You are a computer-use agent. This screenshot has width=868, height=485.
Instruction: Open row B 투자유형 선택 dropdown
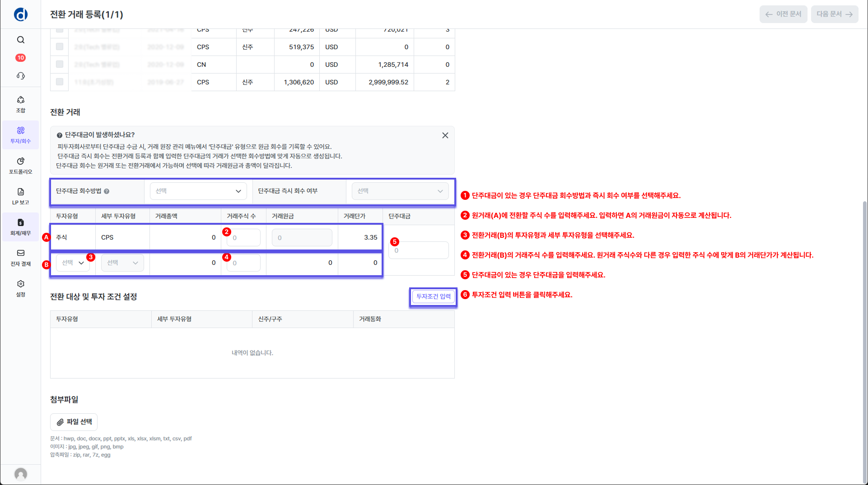[73, 263]
